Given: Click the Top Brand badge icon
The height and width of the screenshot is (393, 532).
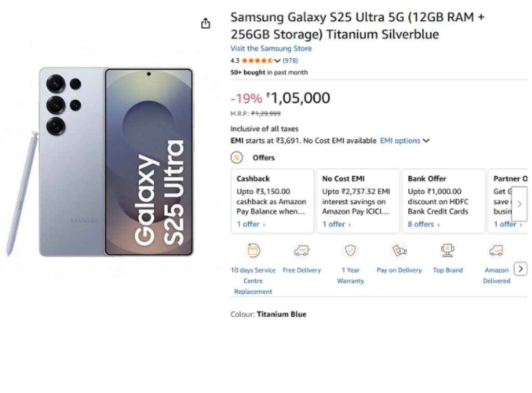Looking at the screenshot, I should 447,251.
